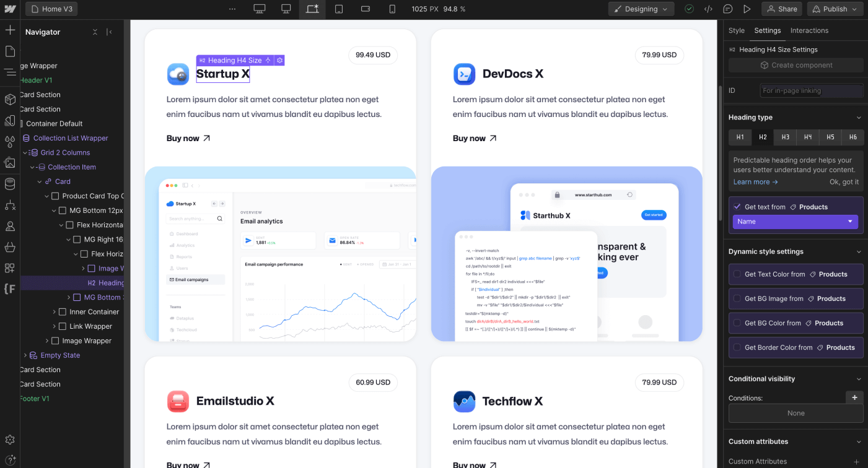Screen dimensions: 868x468
Task: Collapse Dynamic style settings section
Action: coord(859,252)
